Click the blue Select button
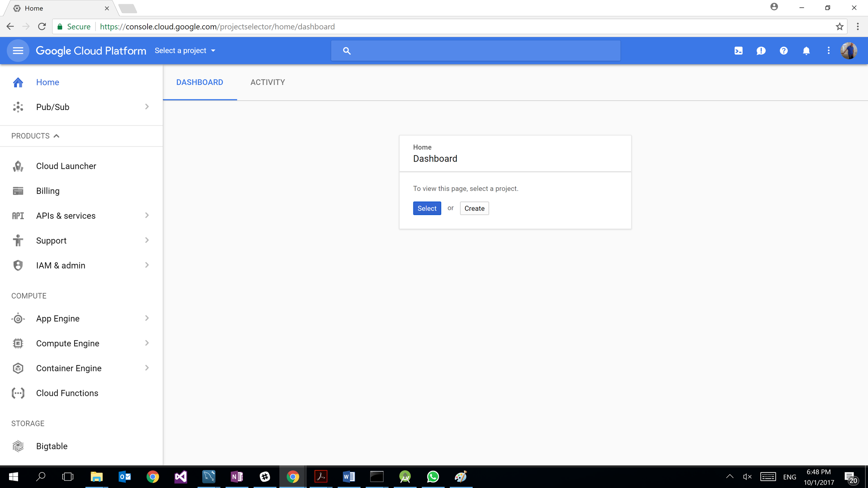This screenshot has height=488, width=868. coord(427,208)
